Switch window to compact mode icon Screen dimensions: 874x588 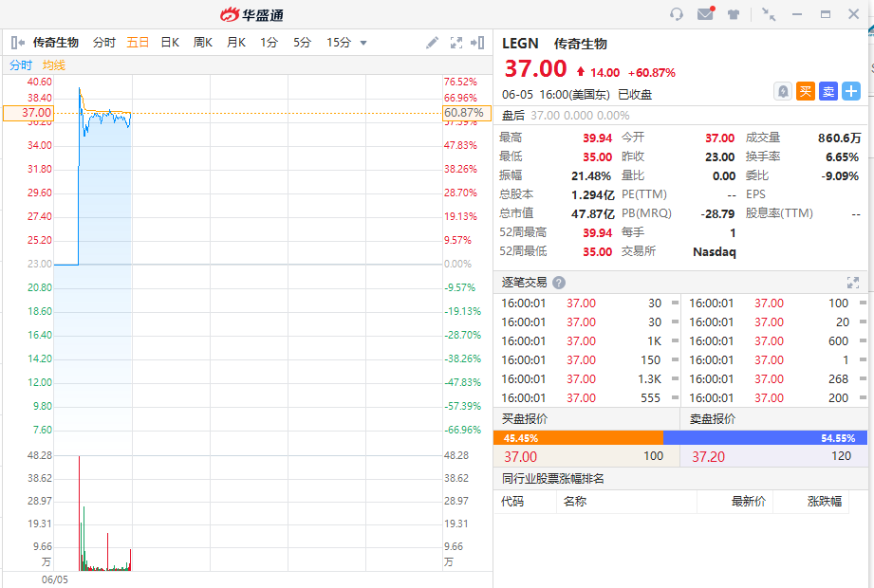pyautogui.click(x=769, y=14)
